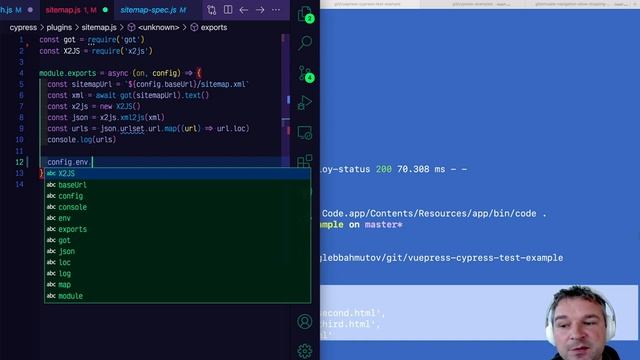Click 'Code.app/Contents/Resources/app/bin/code' terminal text
The height and width of the screenshot is (360, 640).
429,213
